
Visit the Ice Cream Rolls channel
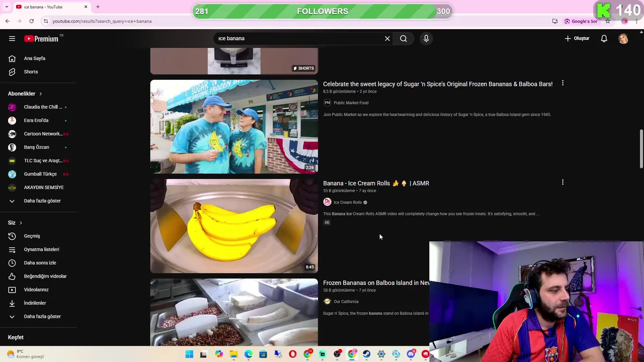[348, 202]
